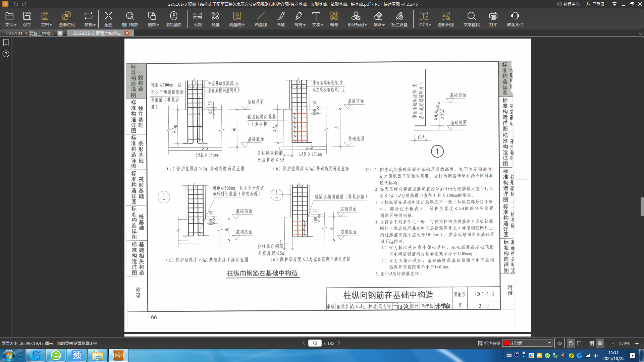
Task: Click the 画直线 draw line tool
Action: point(261,19)
